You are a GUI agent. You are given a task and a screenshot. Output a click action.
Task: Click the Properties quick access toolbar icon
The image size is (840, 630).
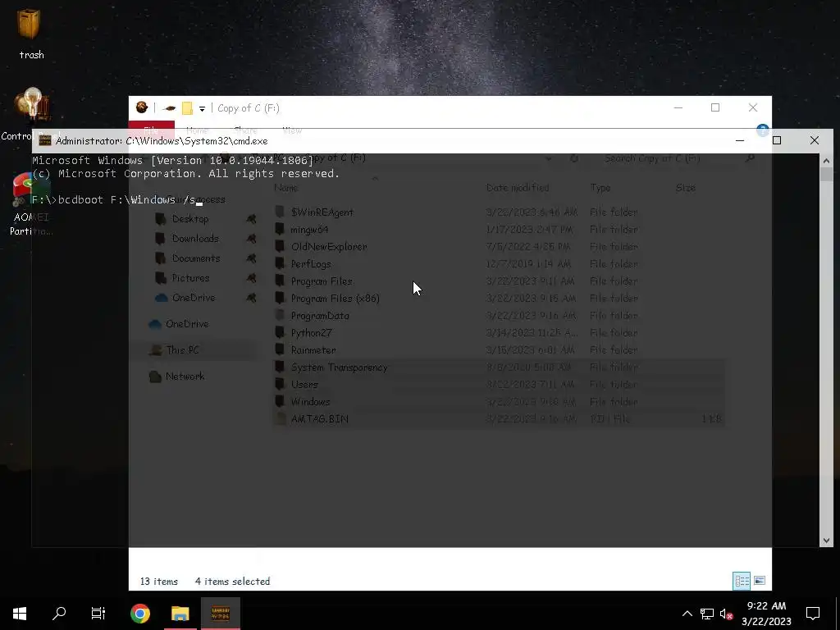[x=169, y=108]
